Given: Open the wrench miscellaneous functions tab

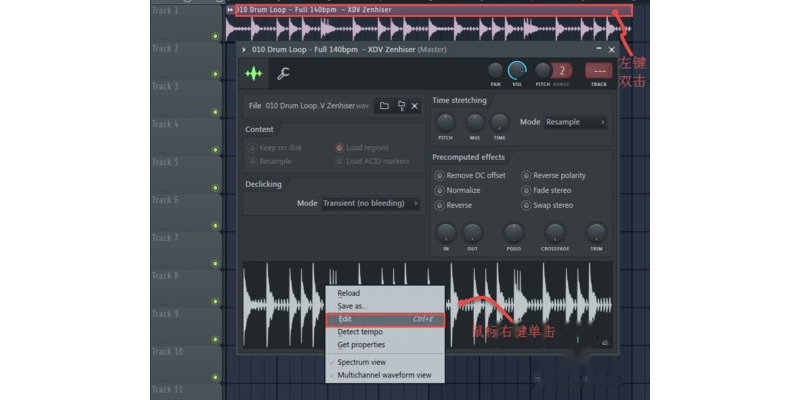Looking at the screenshot, I should click(x=283, y=73).
